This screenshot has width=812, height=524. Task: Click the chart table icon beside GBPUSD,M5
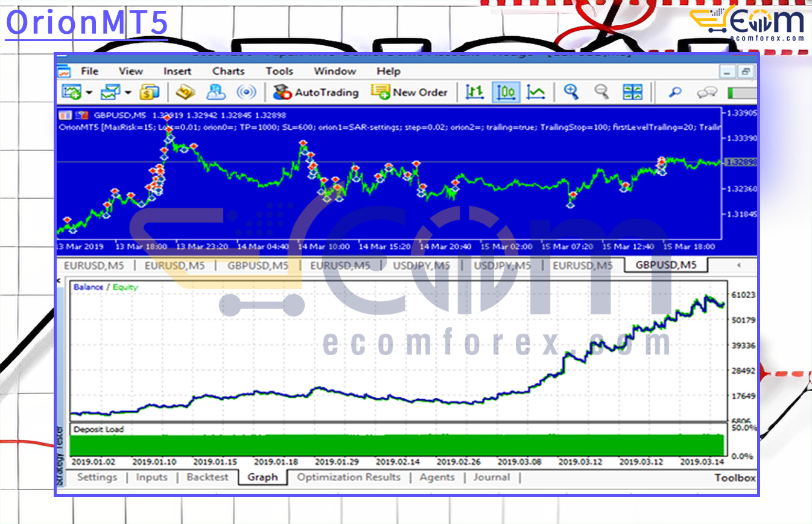tap(64, 115)
